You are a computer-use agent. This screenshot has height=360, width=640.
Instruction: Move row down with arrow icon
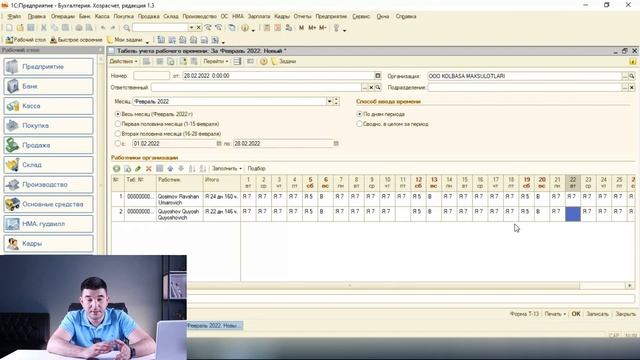(181, 169)
